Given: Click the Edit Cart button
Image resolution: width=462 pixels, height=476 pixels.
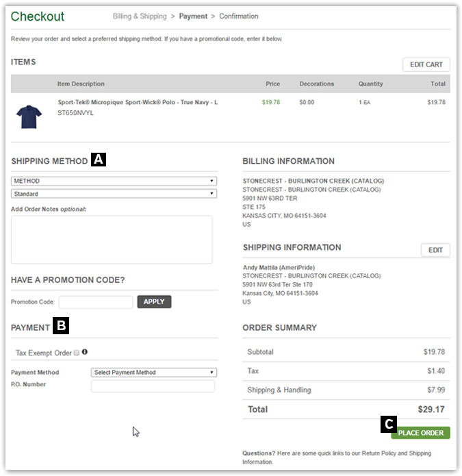Looking at the screenshot, I should tap(426, 64).
